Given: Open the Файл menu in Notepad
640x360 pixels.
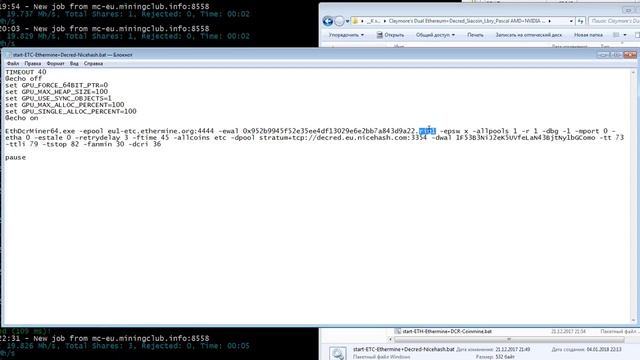Looking at the screenshot, I should [x=13, y=64].
